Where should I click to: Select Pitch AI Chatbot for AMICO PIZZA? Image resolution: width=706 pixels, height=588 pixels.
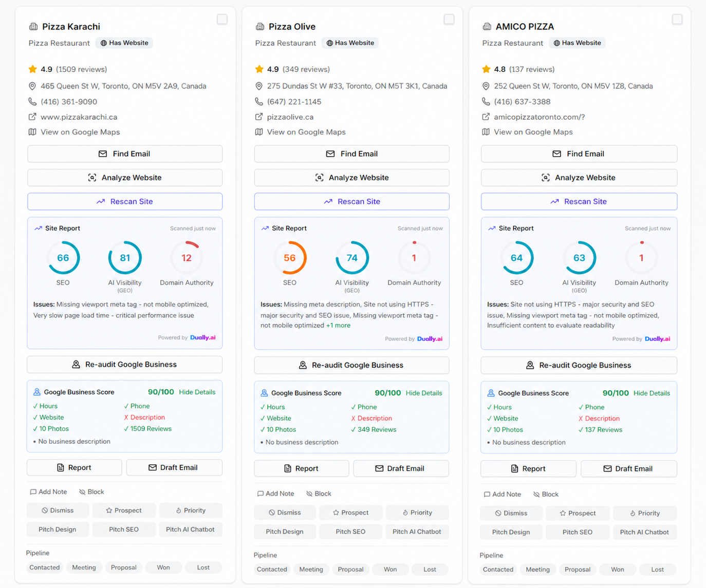point(645,532)
